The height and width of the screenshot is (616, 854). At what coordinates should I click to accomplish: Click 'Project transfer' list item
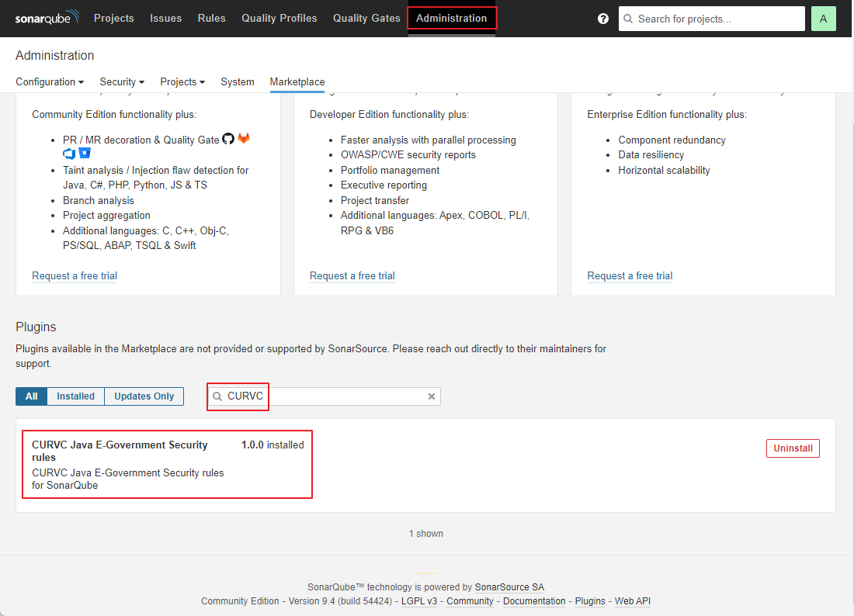pos(375,201)
